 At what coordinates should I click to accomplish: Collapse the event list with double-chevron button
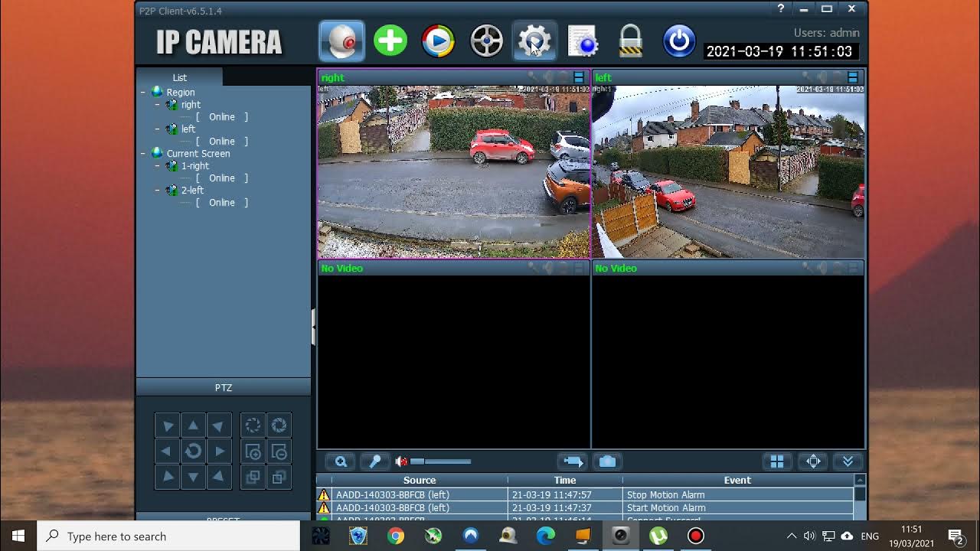[848, 461]
